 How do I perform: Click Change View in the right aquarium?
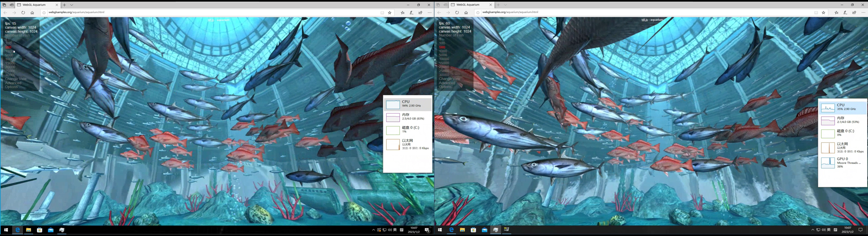click(449, 79)
